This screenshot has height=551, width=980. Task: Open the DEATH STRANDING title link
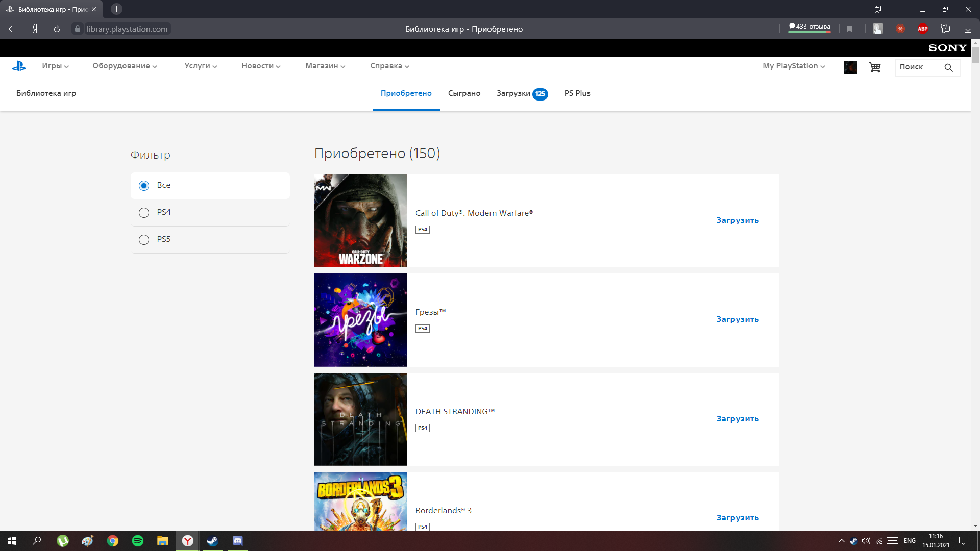(x=455, y=412)
